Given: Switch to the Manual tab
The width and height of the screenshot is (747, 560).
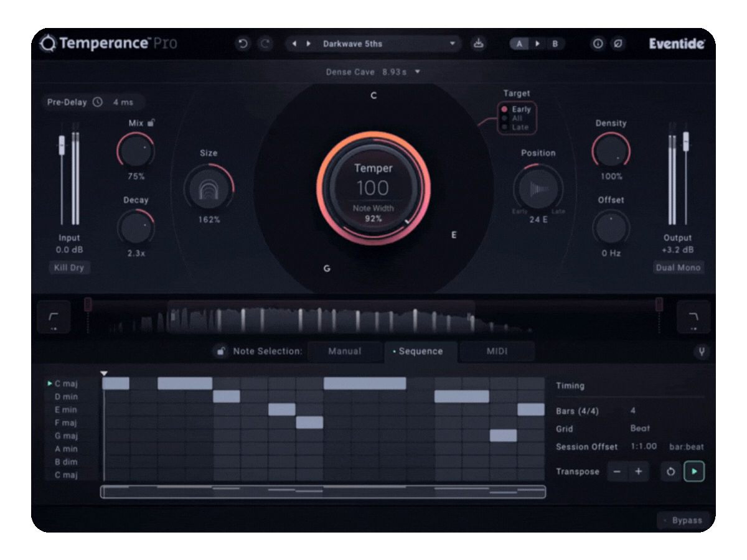Looking at the screenshot, I should tap(344, 352).
